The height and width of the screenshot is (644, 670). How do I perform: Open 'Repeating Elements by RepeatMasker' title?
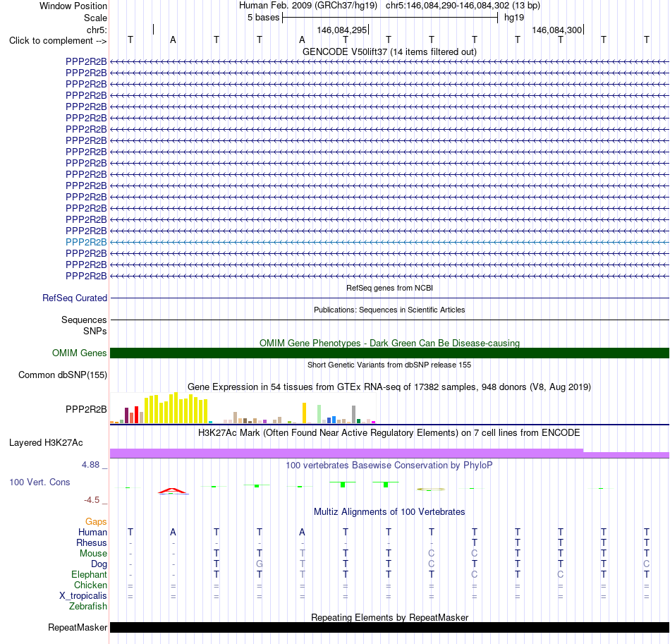(x=389, y=617)
